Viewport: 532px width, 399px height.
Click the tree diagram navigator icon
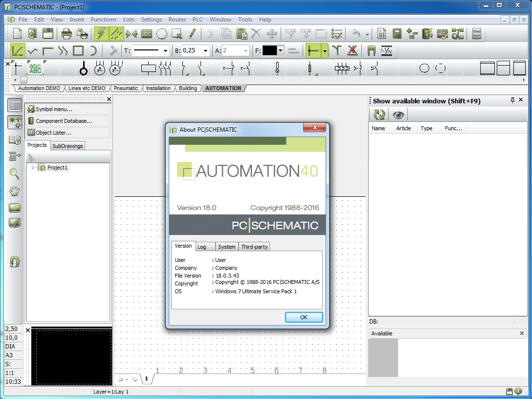coord(457,34)
